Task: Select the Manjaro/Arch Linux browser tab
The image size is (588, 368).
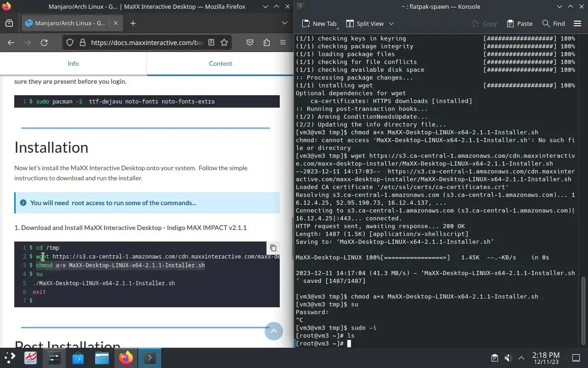Action: (73, 23)
